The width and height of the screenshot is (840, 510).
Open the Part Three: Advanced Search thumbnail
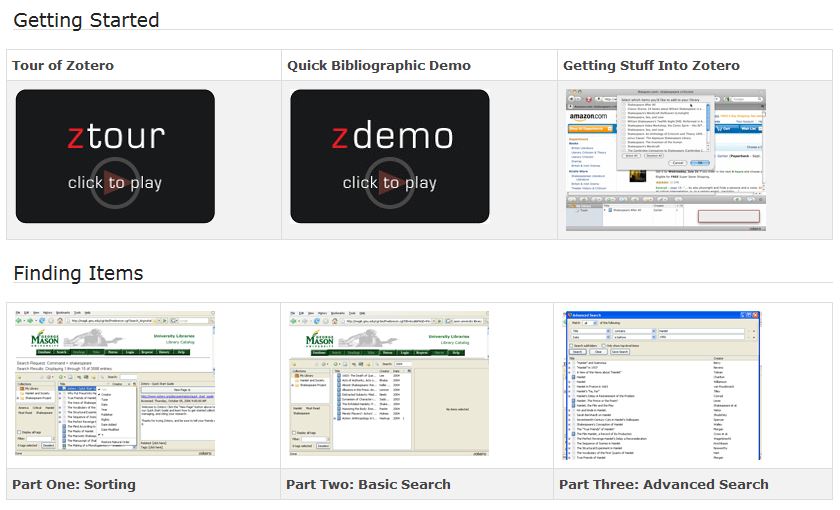662,385
